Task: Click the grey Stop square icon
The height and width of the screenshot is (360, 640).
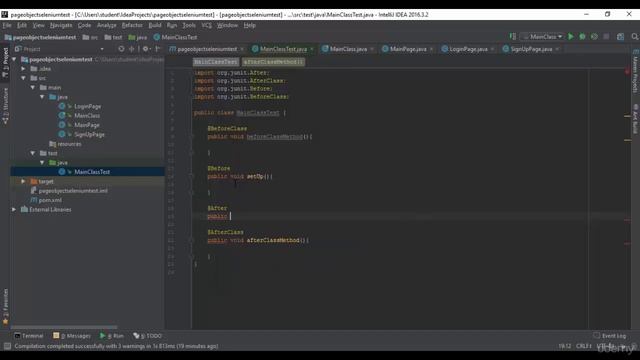Action: 606,37
